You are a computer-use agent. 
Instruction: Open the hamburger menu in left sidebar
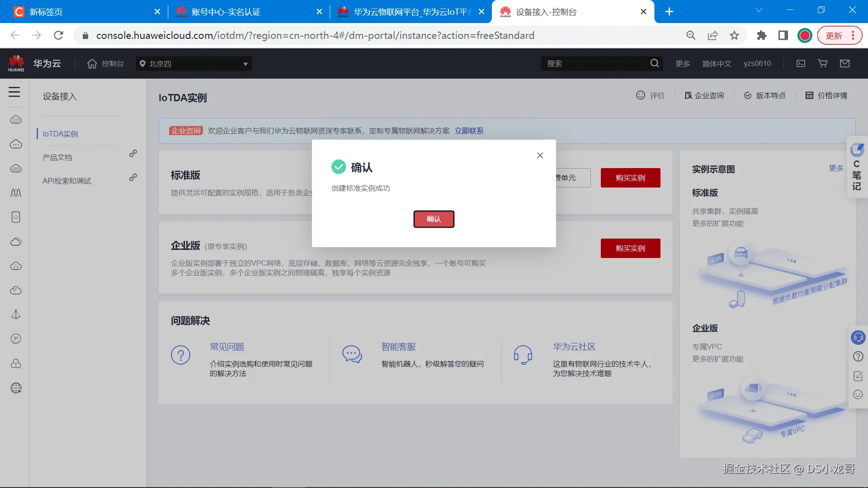(x=14, y=92)
